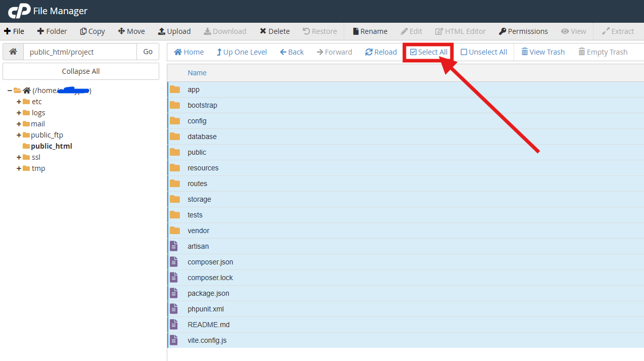This screenshot has height=361, width=644.
Task: Select the storage folder row
Action: pos(405,199)
